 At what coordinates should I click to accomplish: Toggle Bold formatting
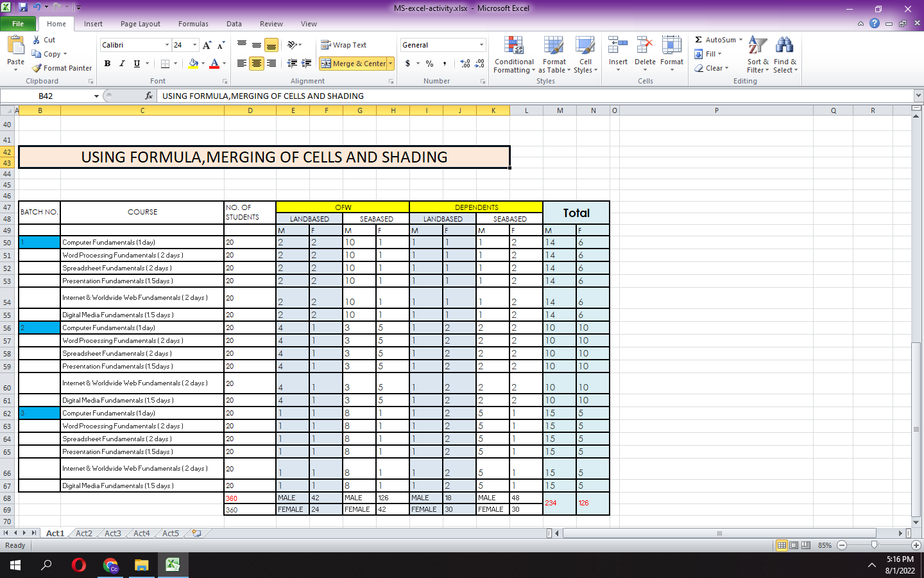pyautogui.click(x=107, y=64)
